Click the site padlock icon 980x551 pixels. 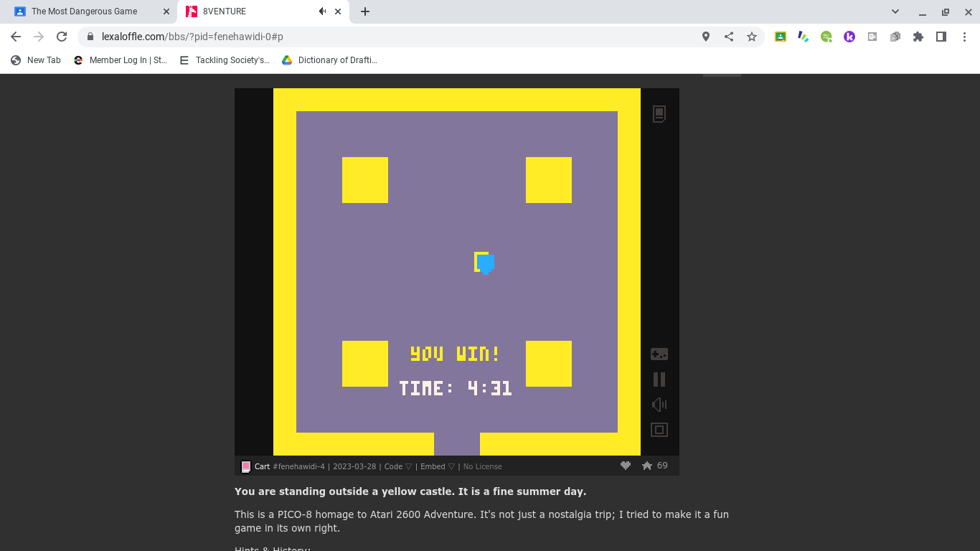pyautogui.click(x=90, y=37)
